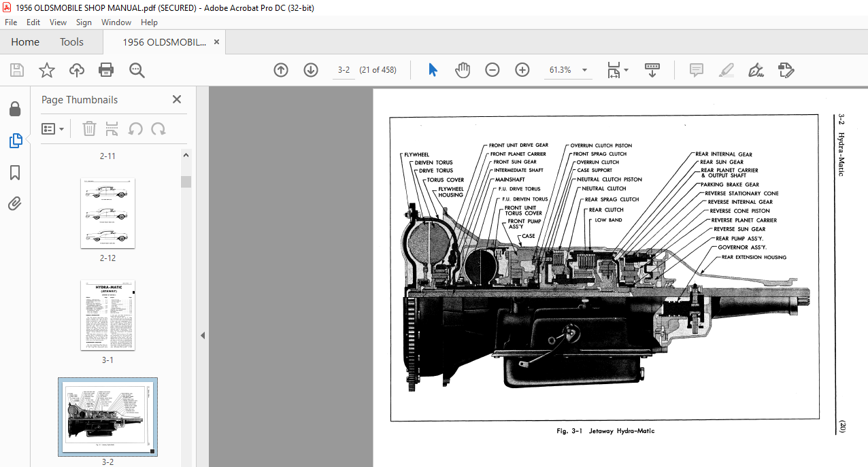Image resolution: width=868 pixels, height=467 pixels.
Task: Click the Insert pages icon
Action: coord(112,128)
